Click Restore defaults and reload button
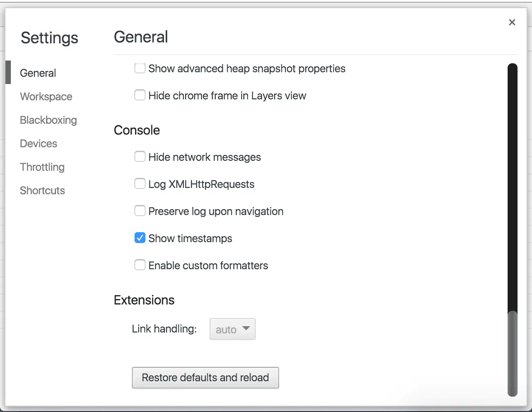This screenshot has width=532, height=412. 205,378
